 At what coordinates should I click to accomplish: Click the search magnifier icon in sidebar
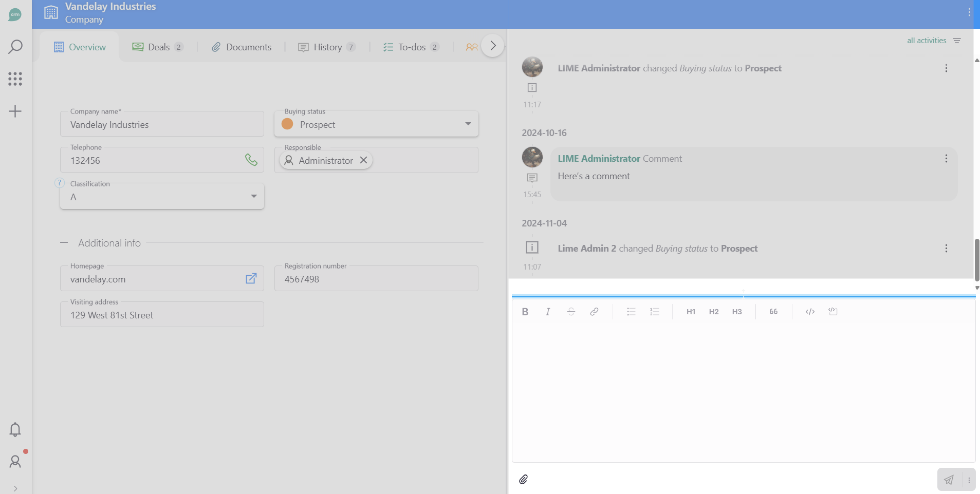point(15,47)
